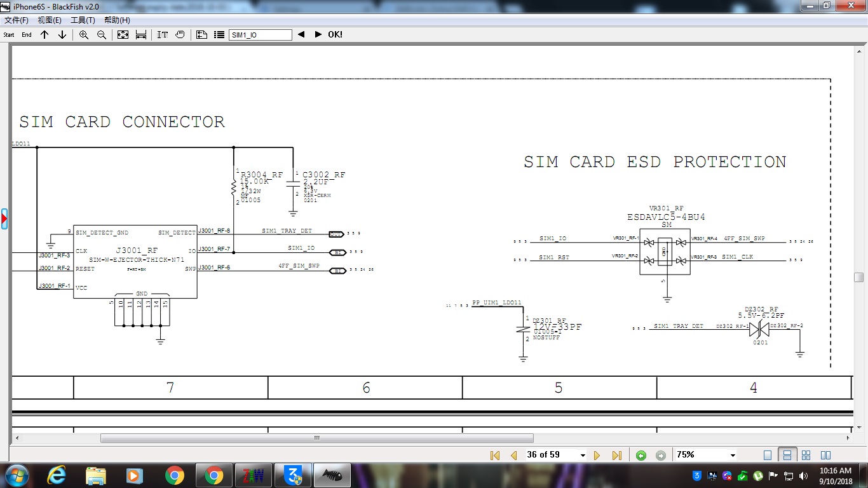Click the SIM1_TRAY_DET net label near connector

pos(287,231)
